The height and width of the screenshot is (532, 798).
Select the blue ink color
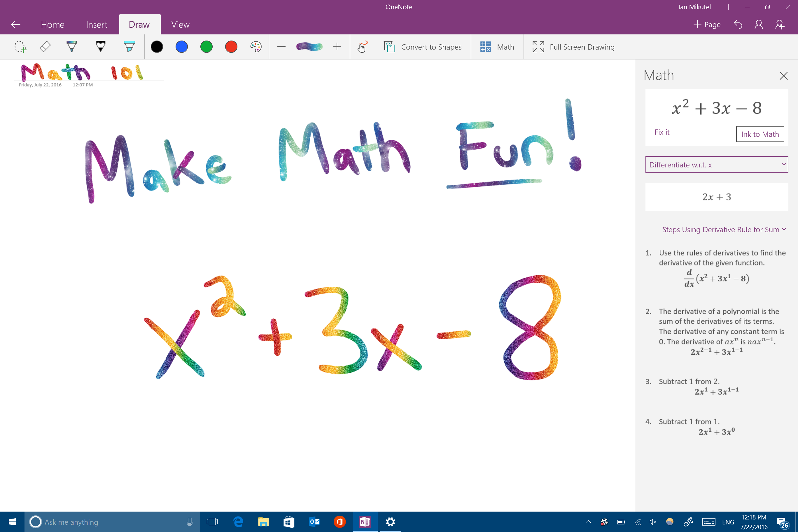click(181, 47)
